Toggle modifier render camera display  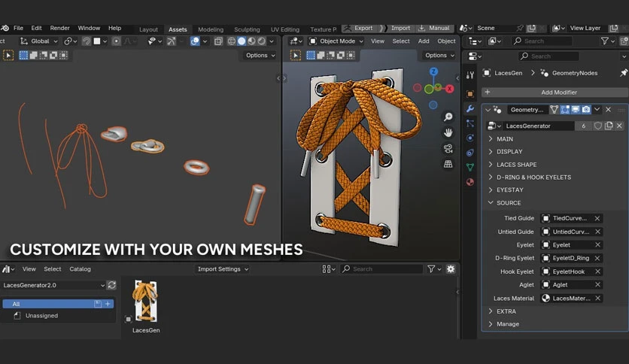pos(586,110)
